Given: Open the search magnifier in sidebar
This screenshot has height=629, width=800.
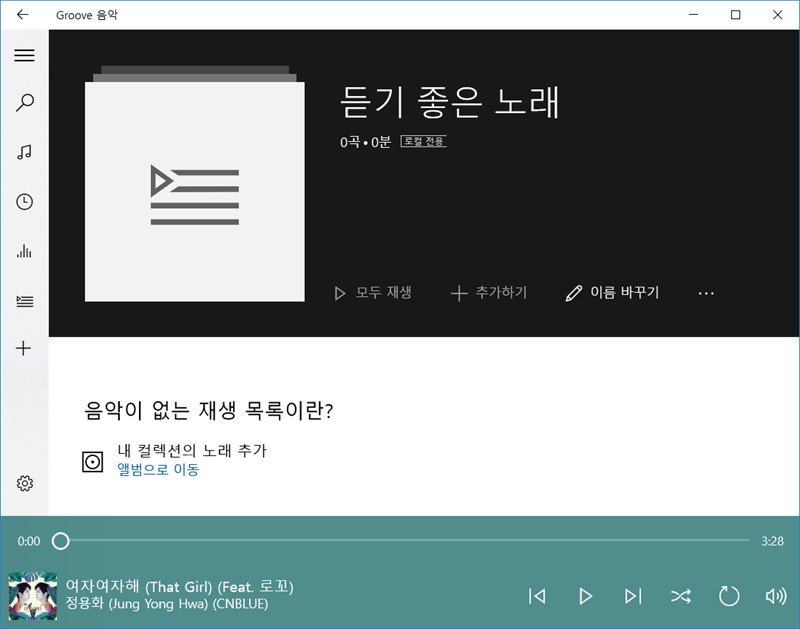Looking at the screenshot, I should point(24,103).
